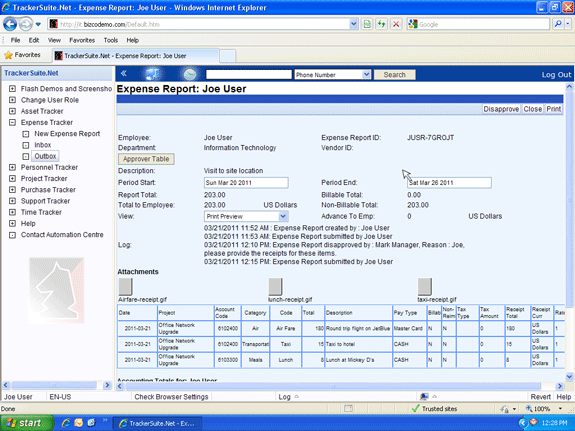Open the Edit menu
This screenshot has height=431, width=575.
(x=34, y=40)
